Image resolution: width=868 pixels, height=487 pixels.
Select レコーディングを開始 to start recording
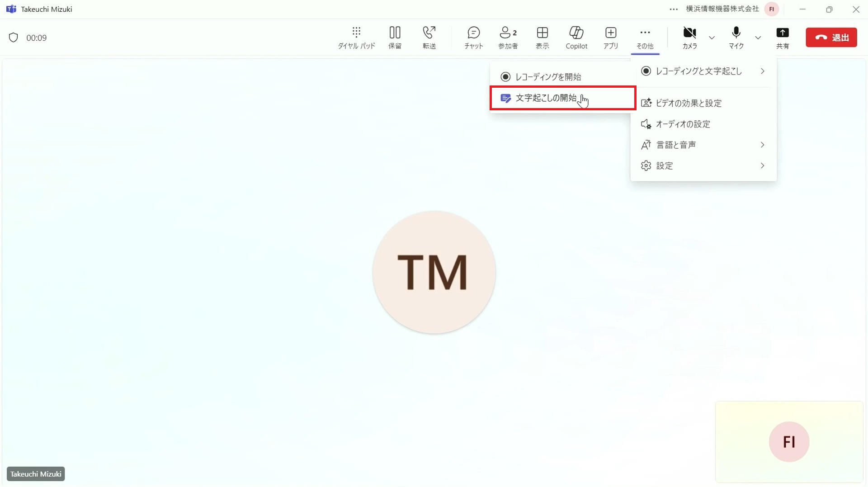click(548, 77)
